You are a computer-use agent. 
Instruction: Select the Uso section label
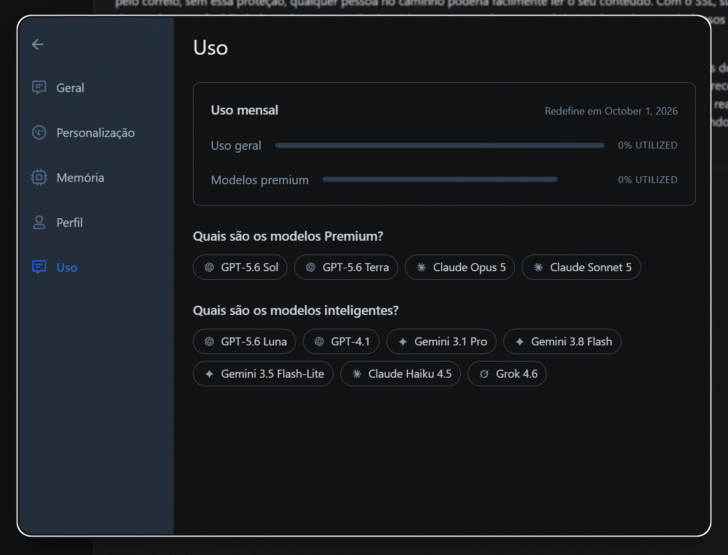66,268
